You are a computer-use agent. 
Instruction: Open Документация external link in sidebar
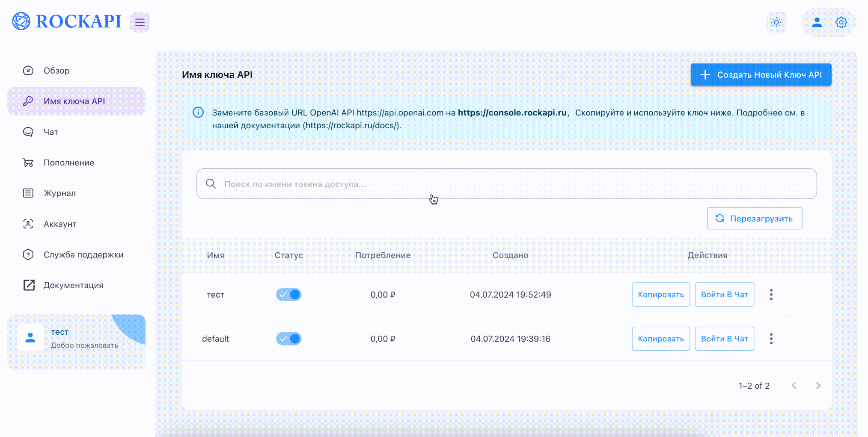tap(76, 285)
